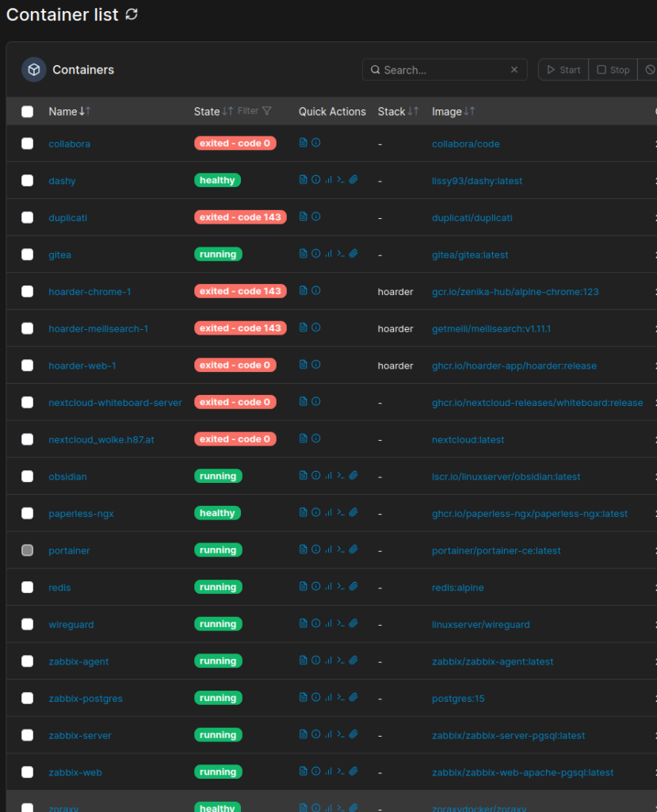This screenshot has width=657, height=812.
Task: Click healthy badge of paperless-ngx
Action: (x=217, y=513)
